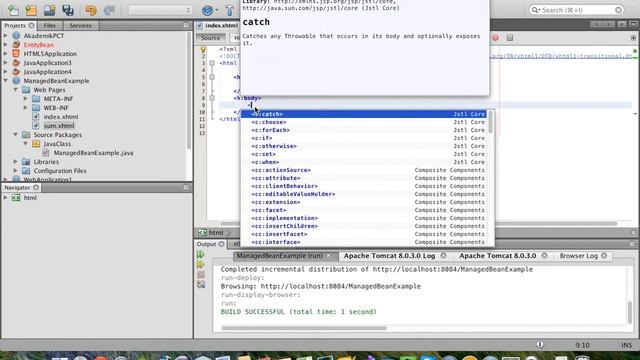Close the Browser Log tab
Image resolution: width=640 pixels, height=360 pixels.
[604, 256]
